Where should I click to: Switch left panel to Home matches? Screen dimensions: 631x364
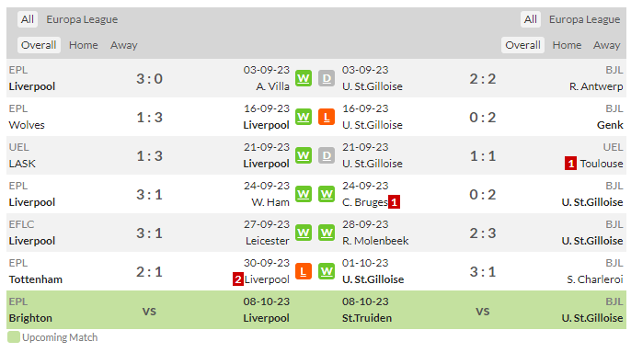pos(84,45)
